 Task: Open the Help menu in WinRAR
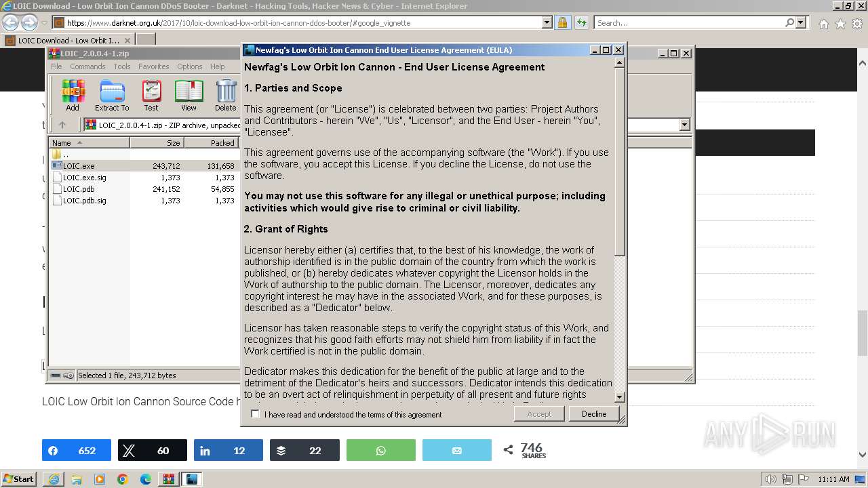point(218,66)
